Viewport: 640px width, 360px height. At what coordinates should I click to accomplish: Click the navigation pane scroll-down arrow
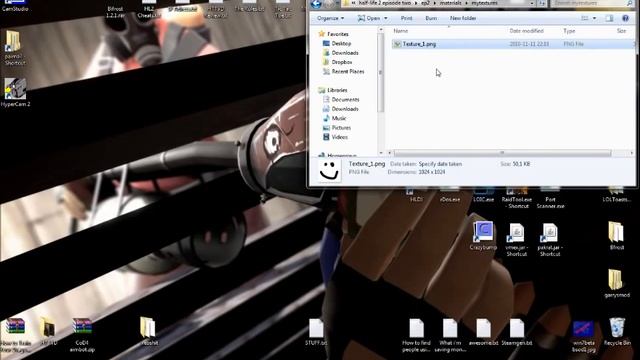pos(381,153)
